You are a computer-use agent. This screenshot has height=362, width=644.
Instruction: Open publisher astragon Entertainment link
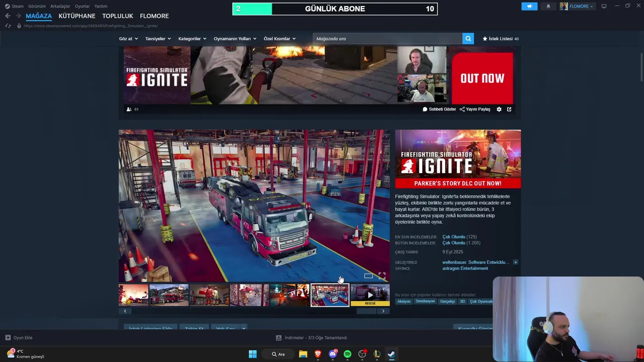(465, 268)
